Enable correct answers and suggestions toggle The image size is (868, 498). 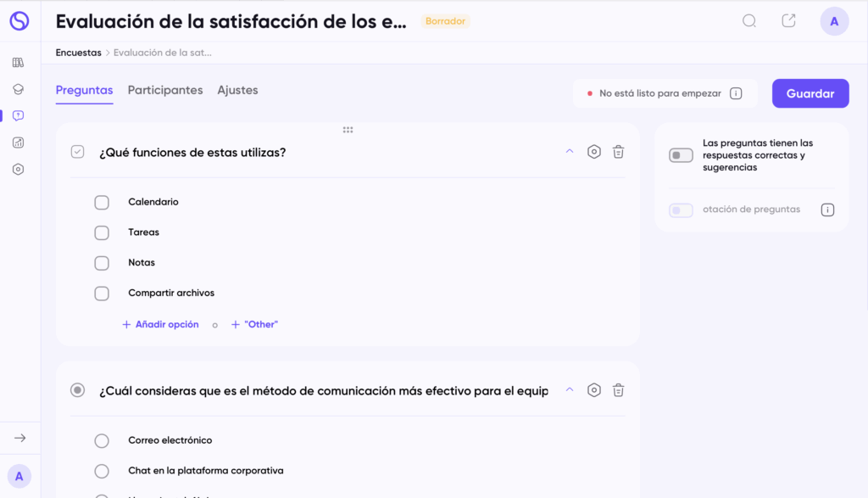(x=681, y=155)
